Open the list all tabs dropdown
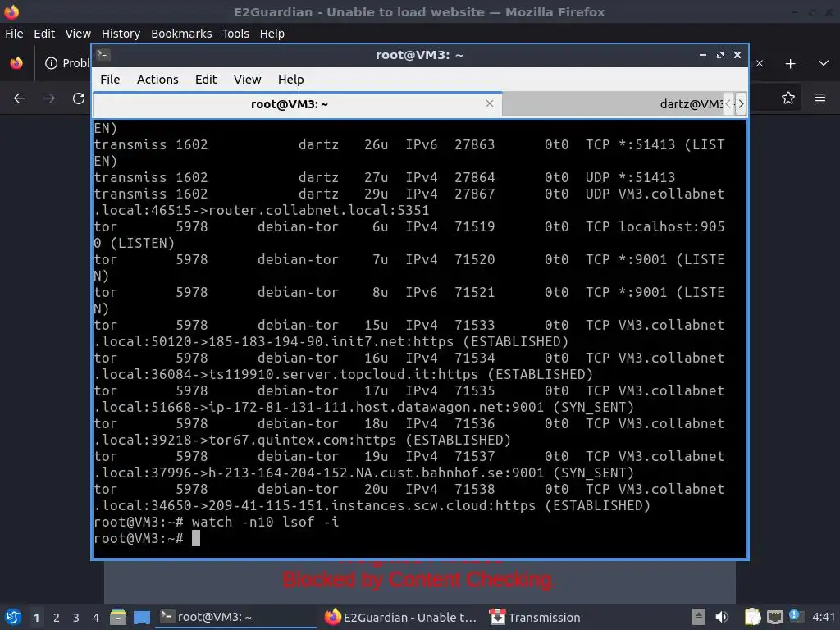840x630 pixels. point(824,63)
